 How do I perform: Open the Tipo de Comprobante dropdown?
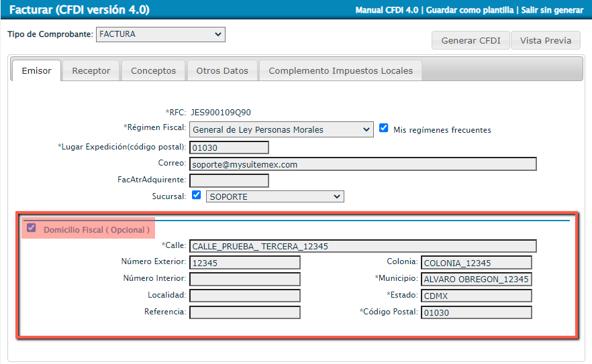160,34
